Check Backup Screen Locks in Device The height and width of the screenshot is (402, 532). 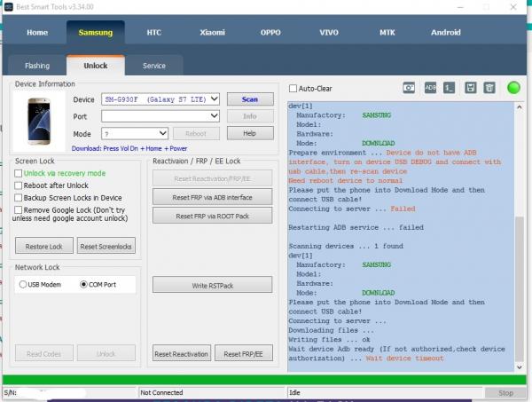point(19,198)
